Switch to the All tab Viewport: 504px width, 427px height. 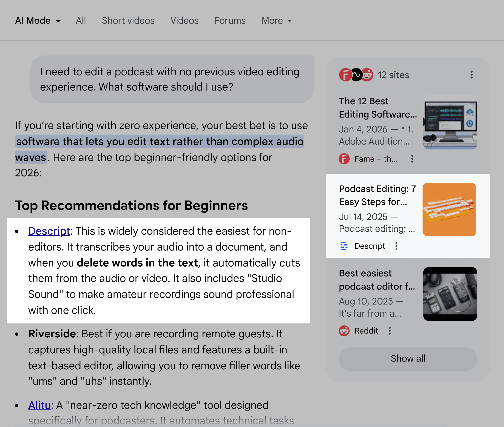pyautogui.click(x=81, y=20)
